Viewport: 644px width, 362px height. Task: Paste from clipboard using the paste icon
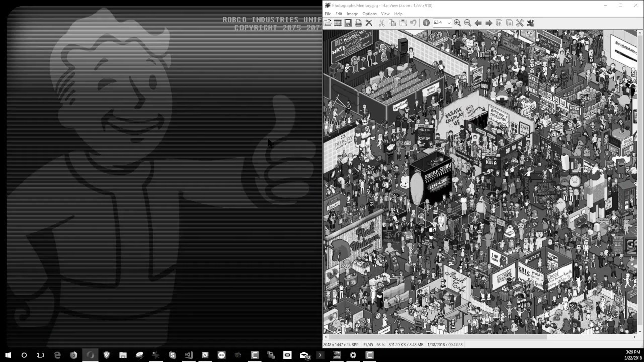coord(403,23)
